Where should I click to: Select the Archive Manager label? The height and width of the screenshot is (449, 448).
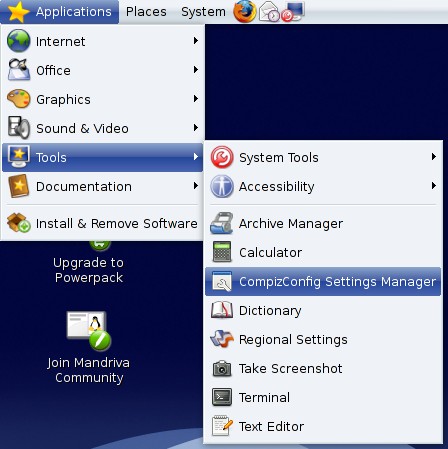click(291, 223)
